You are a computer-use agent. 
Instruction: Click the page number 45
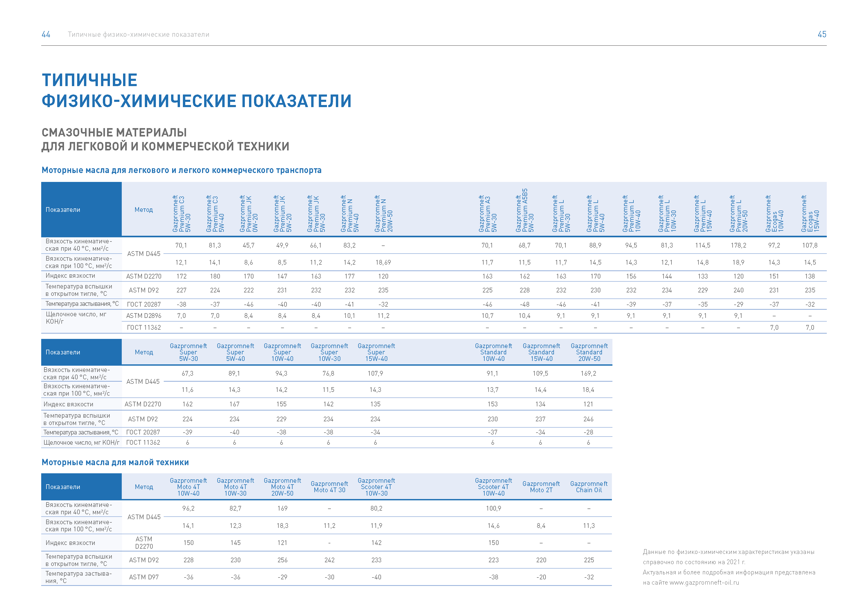[x=822, y=34]
